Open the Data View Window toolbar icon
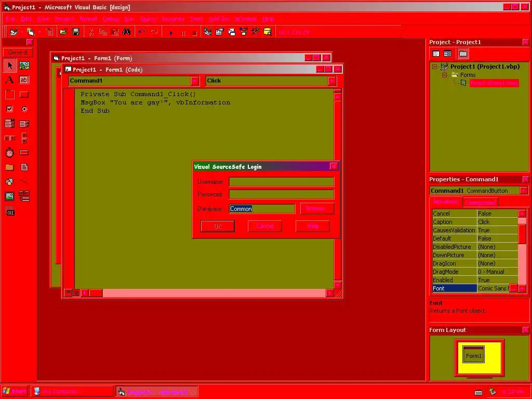 (x=268, y=32)
